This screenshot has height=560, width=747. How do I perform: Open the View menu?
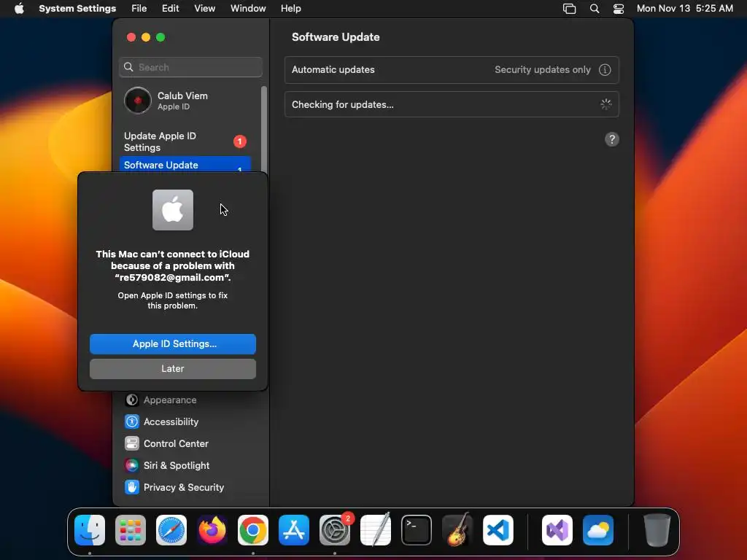205,8
